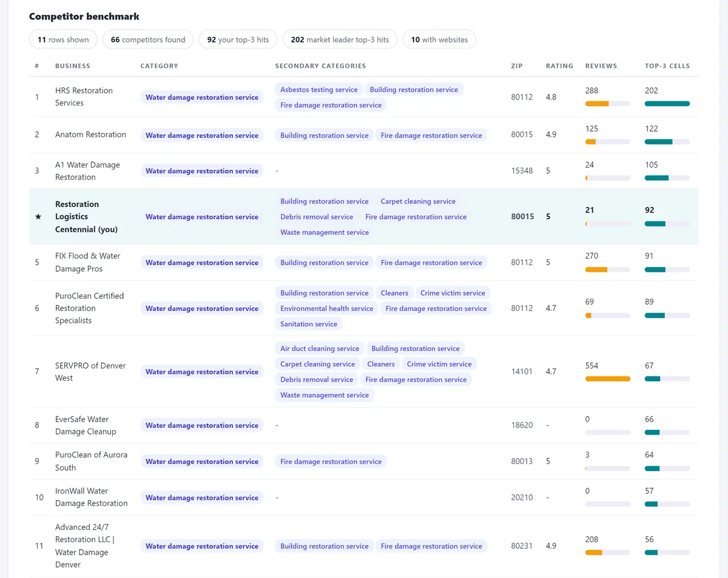Viewport: 728px width, 578px height.
Task: Click PuroClean Certified Restoration Specialists name
Action: point(89,308)
